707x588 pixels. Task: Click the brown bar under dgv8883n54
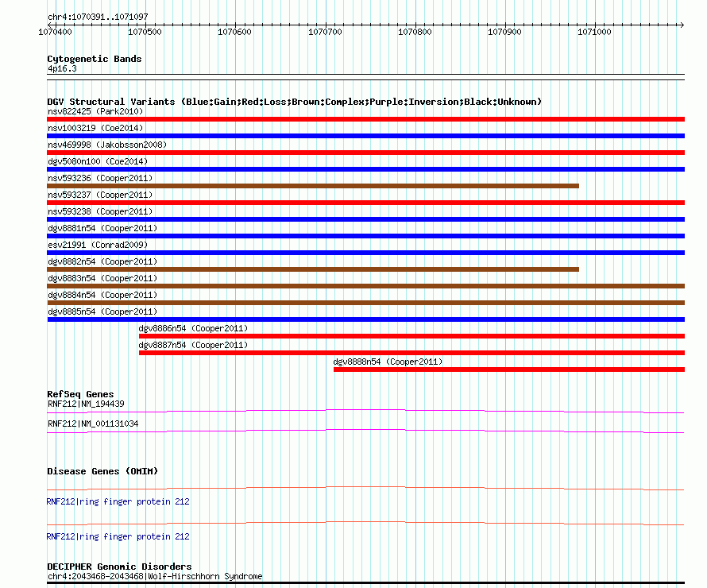pyautogui.click(x=365, y=286)
